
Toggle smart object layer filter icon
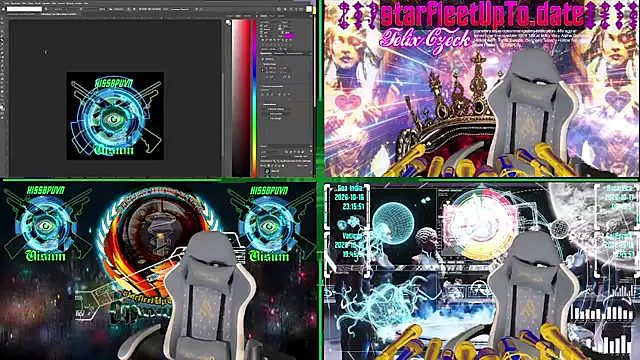point(302,152)
